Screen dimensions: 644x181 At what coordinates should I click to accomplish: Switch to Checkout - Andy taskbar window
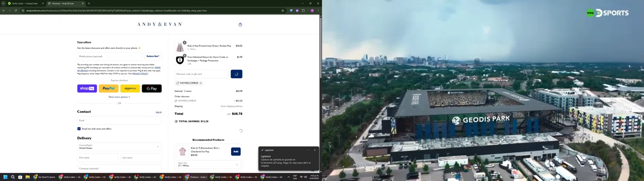pos(196,177)
